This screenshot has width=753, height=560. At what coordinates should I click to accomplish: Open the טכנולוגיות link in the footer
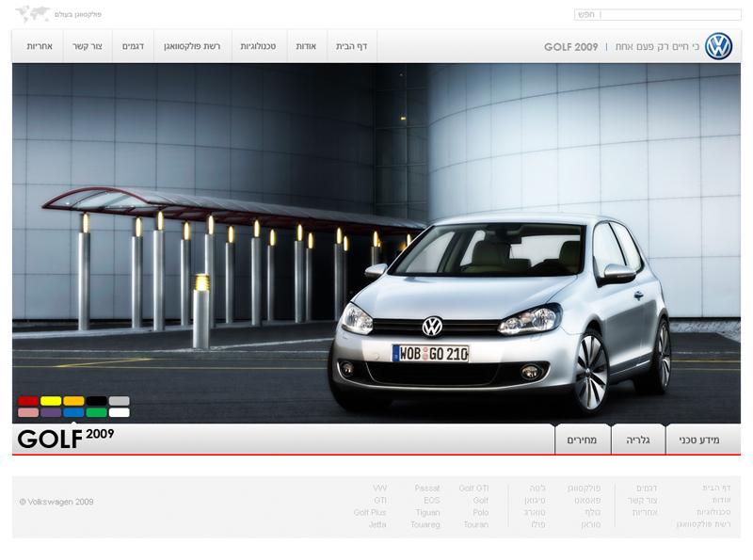click(x=713, y=512)
